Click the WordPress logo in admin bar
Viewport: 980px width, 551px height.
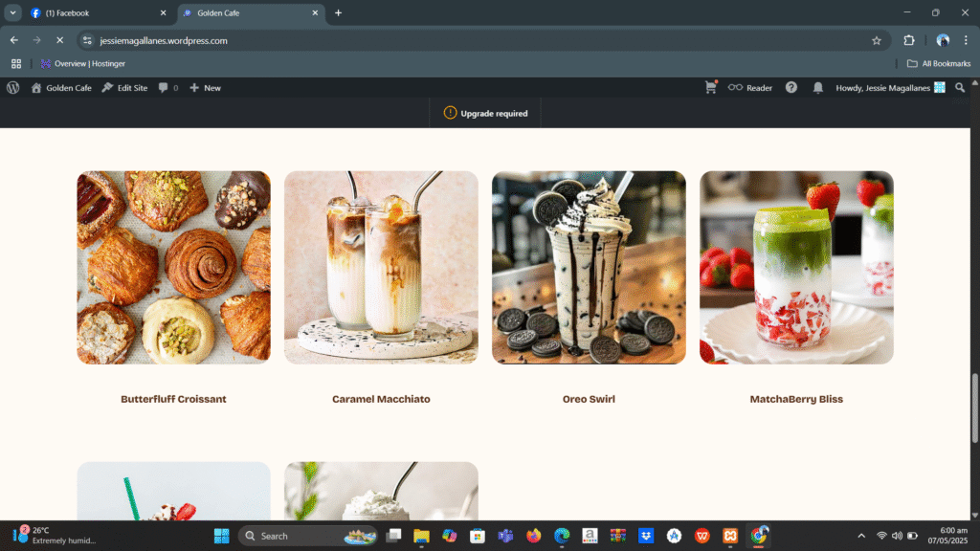click(12, 87)
